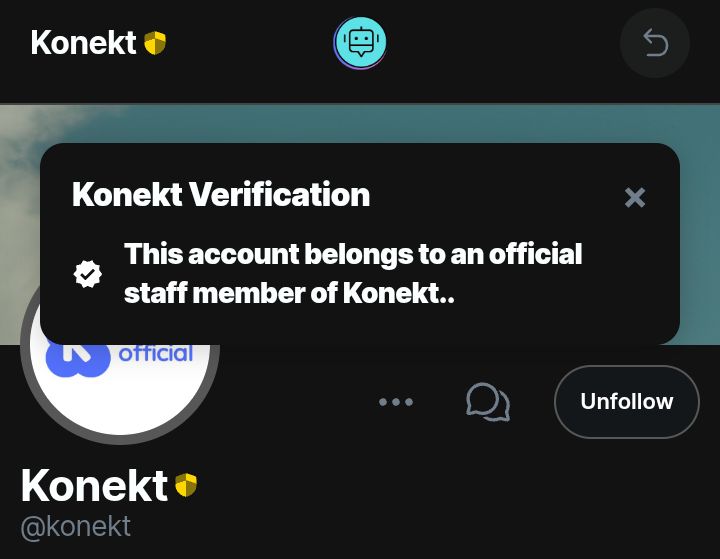
Task: Open the three-dot more options menu
Action: [396, 402]
